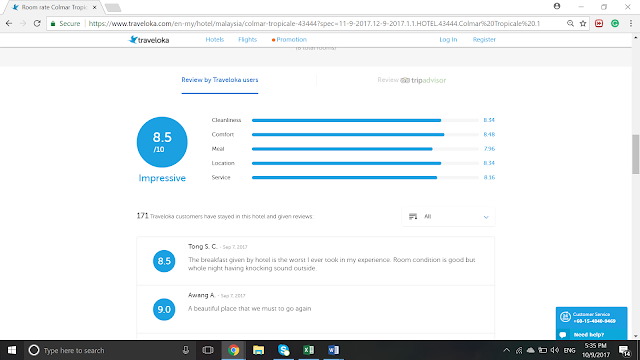Click the Register link
Screen dimensions: 640x360
pyautogui.click(x=484, y=40)
